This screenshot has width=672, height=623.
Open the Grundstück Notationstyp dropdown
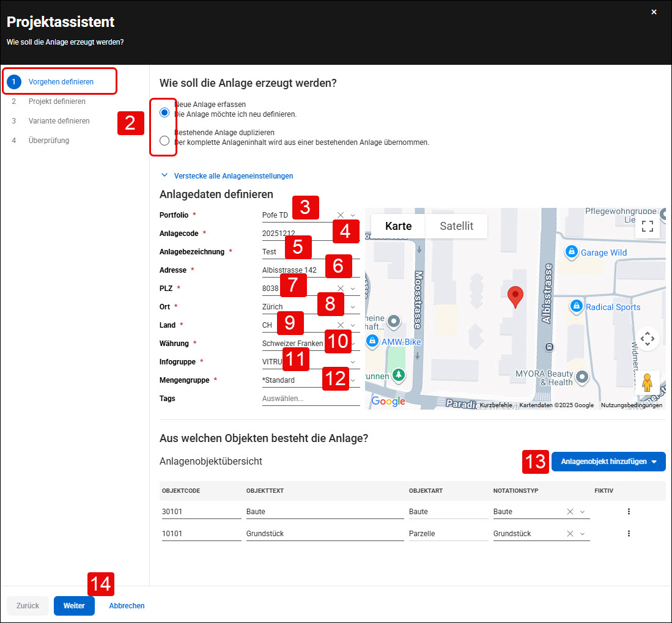583,534
